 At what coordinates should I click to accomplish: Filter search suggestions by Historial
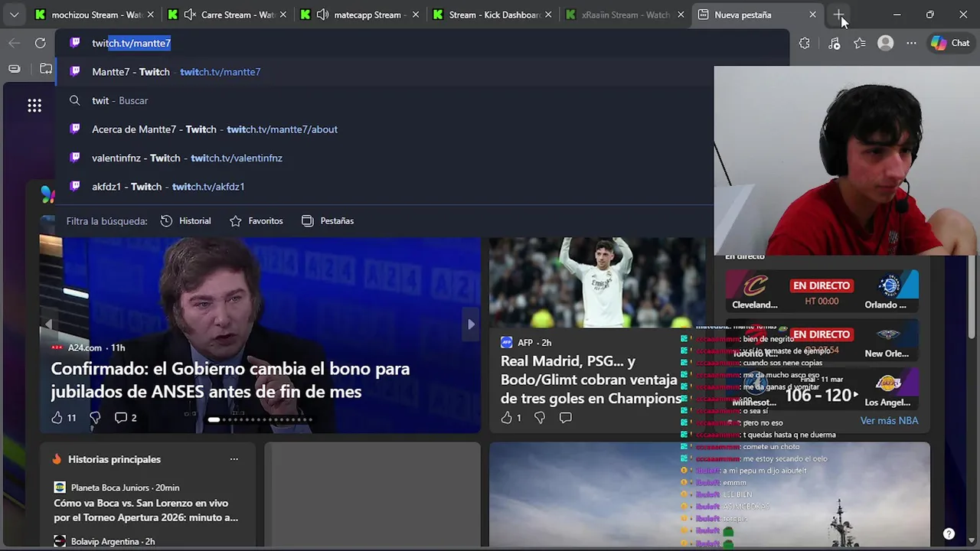pyautogui.click(x=186, y=220)
